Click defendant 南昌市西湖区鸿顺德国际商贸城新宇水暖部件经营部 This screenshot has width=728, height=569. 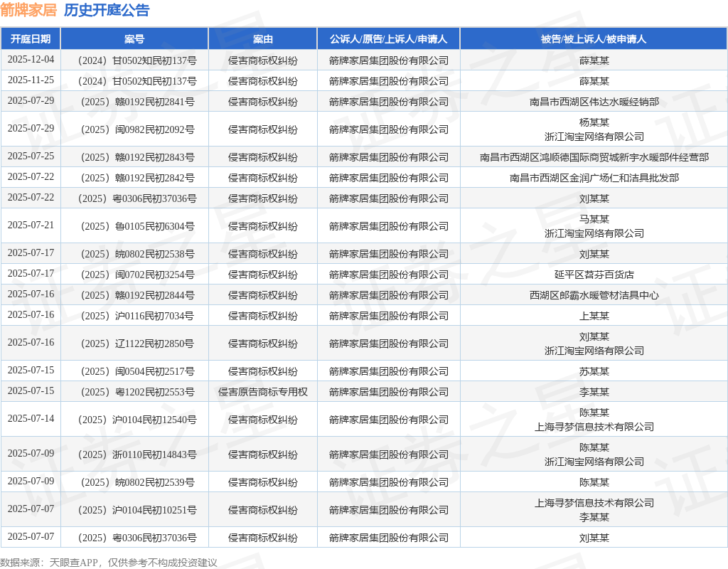(594, 157)
